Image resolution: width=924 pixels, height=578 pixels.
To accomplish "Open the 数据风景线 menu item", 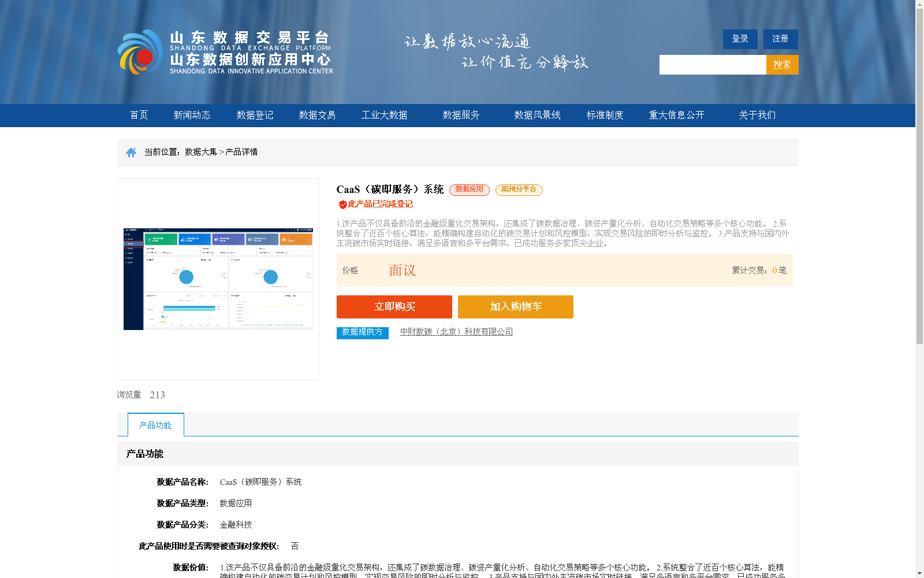I will tap(537, 115).
